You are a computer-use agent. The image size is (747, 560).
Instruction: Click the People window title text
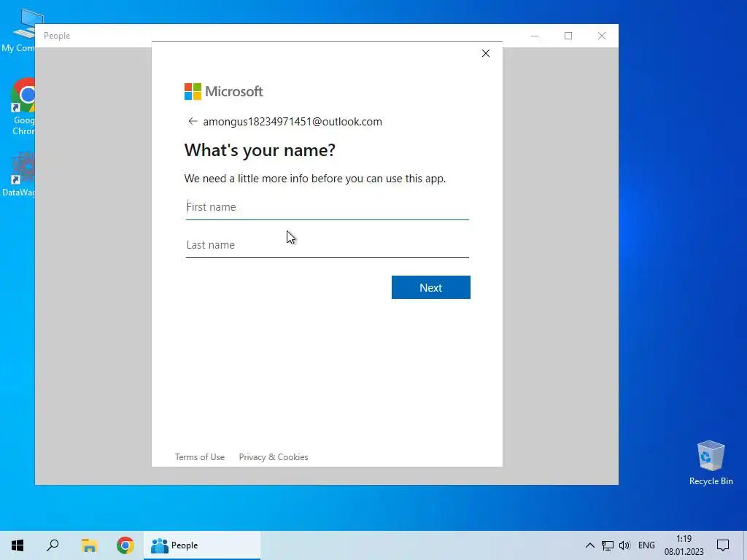click(x=57, y=36)
